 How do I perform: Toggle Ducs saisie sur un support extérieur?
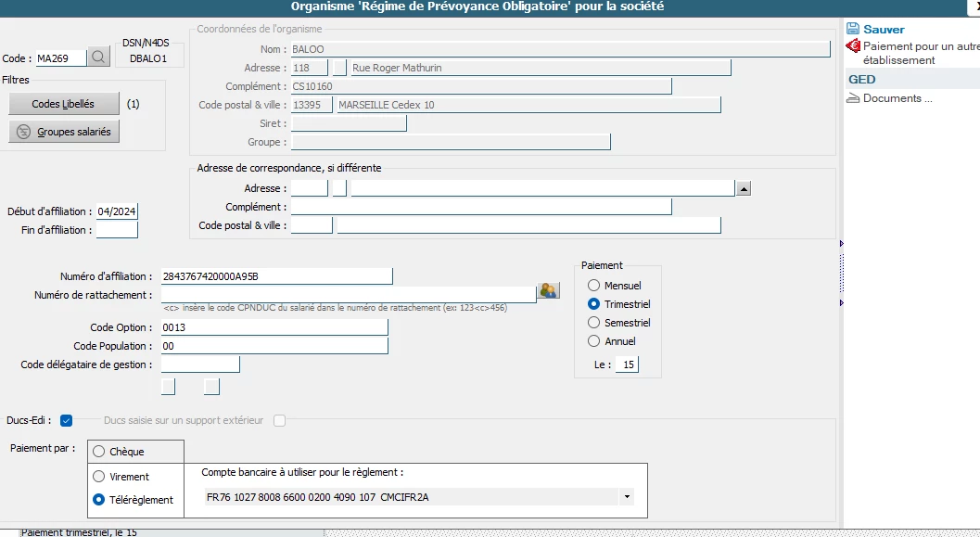coord(279,421)
